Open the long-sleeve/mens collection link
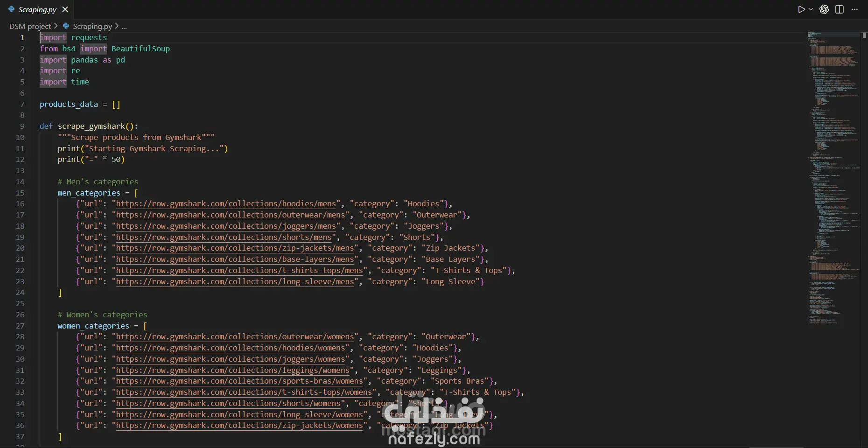 pos(235,282)
